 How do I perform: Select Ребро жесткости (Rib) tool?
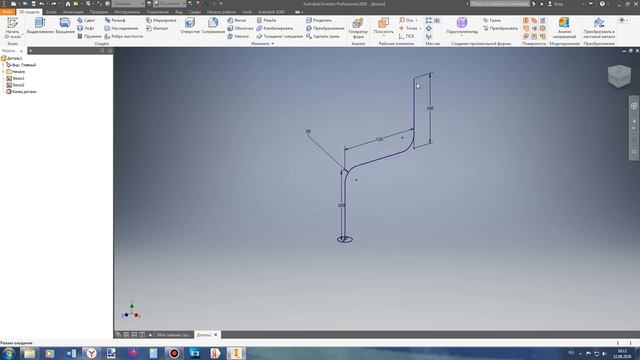tap(124, 36)
